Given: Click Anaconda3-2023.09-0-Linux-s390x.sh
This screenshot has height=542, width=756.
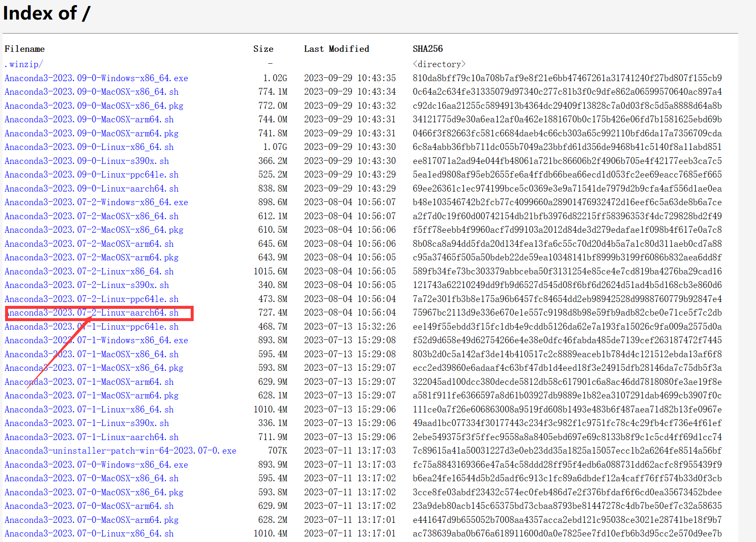Looking at the screenshot, I should coord(87,161).
